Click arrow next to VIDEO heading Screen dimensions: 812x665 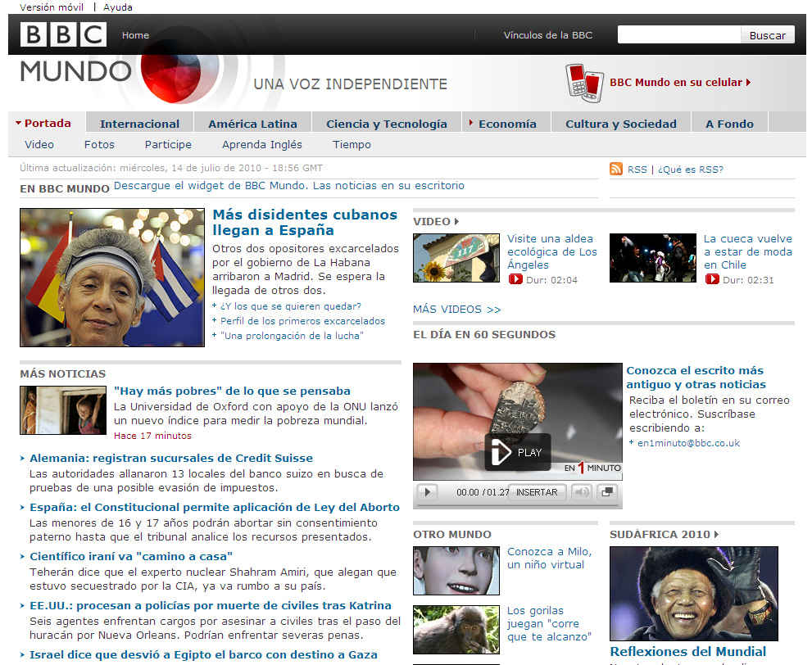456,221
